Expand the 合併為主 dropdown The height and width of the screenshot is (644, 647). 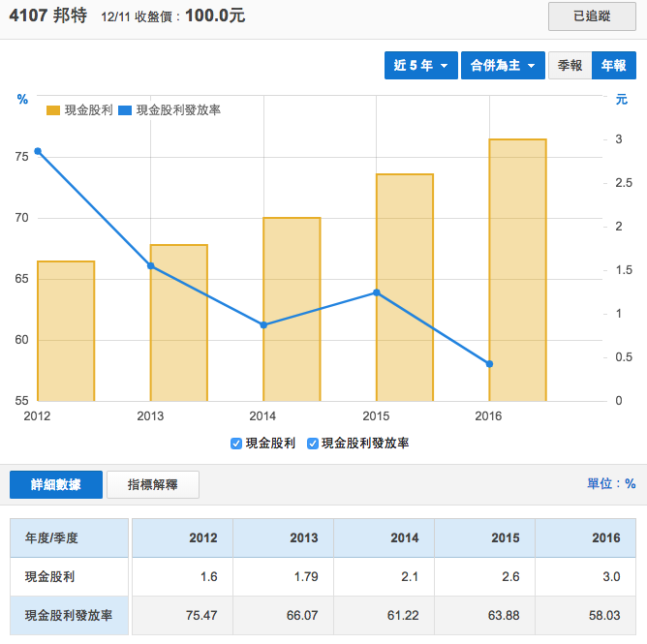[x=501, y=65]
